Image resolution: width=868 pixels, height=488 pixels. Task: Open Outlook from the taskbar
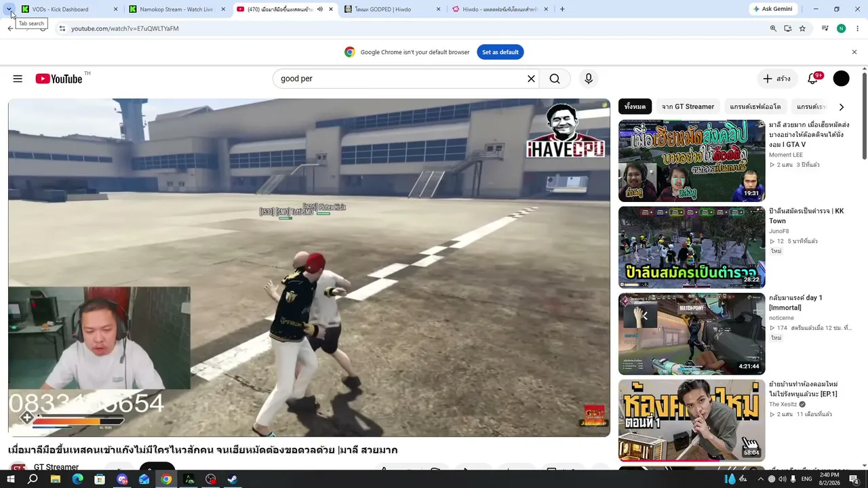(144, 479)
